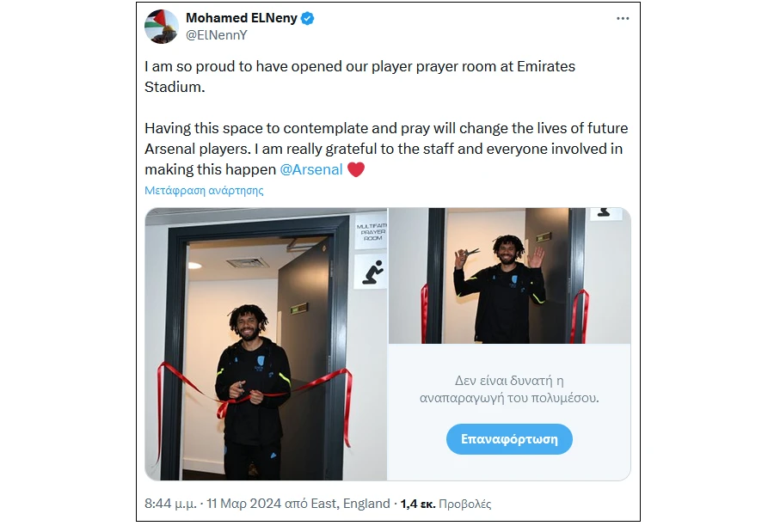
Task: Click the 8:44 μ.μ. timestamp link
Action: pos(169,504)
